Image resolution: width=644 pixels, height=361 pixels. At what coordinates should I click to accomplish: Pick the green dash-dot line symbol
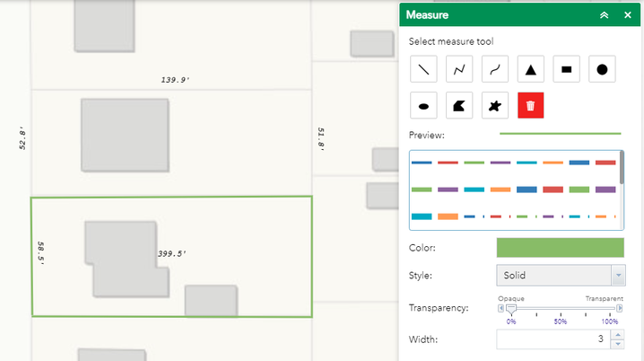(527, 216)
